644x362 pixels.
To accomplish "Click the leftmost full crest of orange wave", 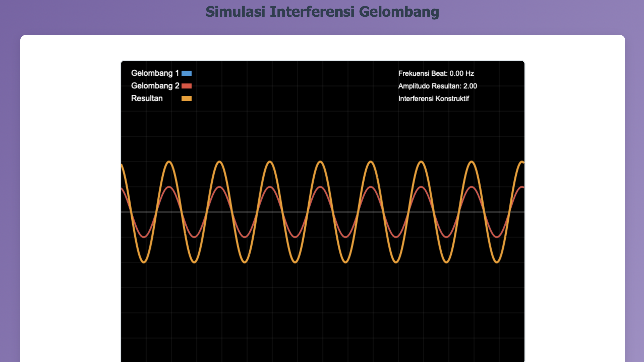I will 169,162.
